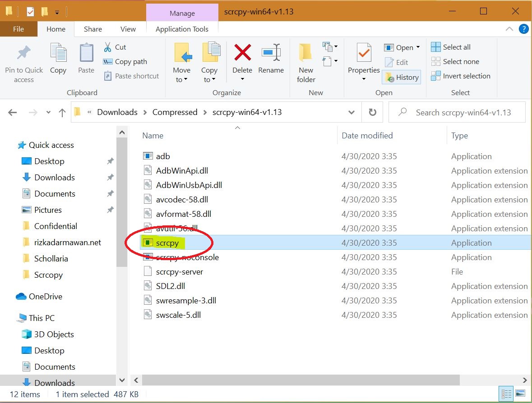Image resolution: width=532 pixels, height=403 pixels.
Task: Customize Quick Access Toolbar dropdown
Action: pyautogui.click(x=57, y=13)
